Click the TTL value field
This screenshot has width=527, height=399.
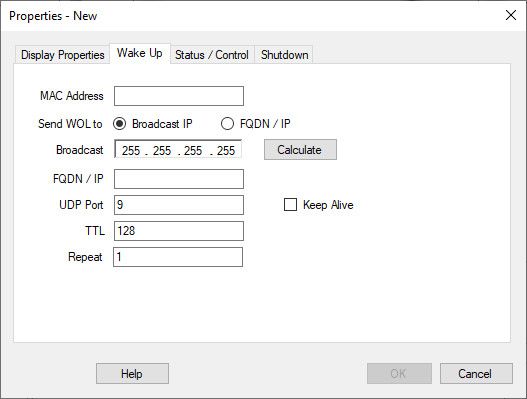(x=179, y=231)
